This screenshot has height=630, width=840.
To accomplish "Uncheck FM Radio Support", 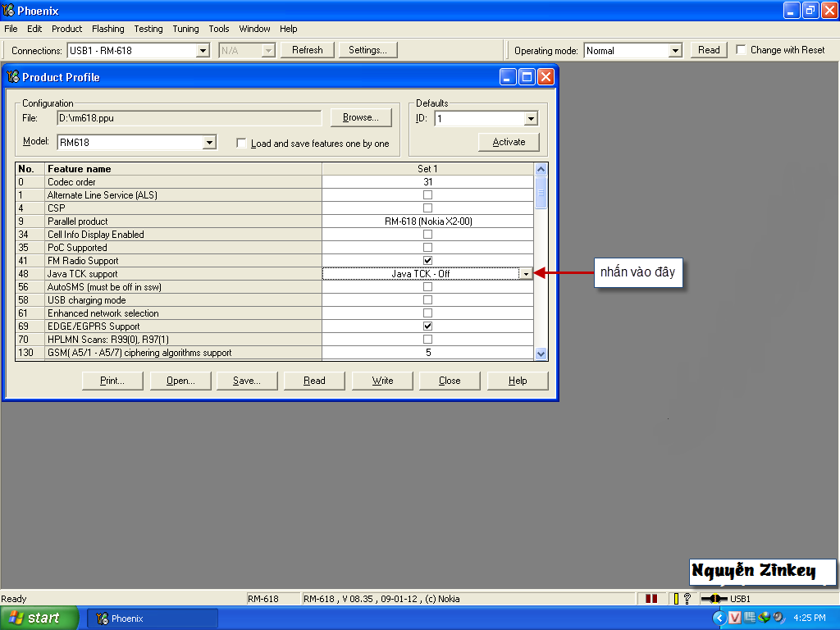I will click(x=427, y=261).
